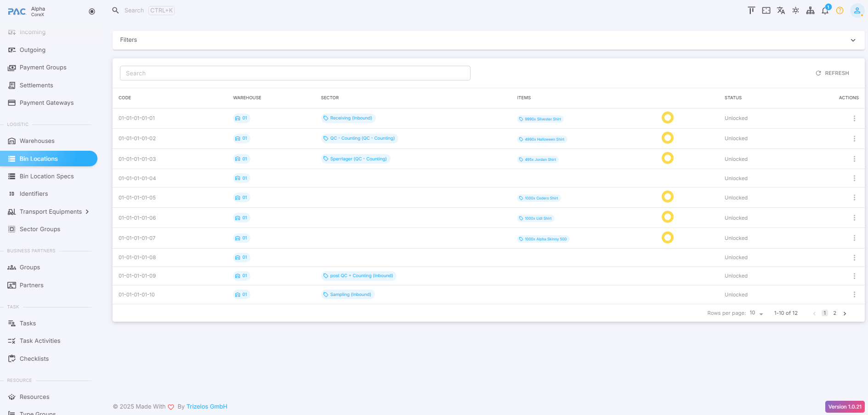Open Warehouses in the sidebar
This screenshot has height=415, width=868.
[x=37, y=141]
